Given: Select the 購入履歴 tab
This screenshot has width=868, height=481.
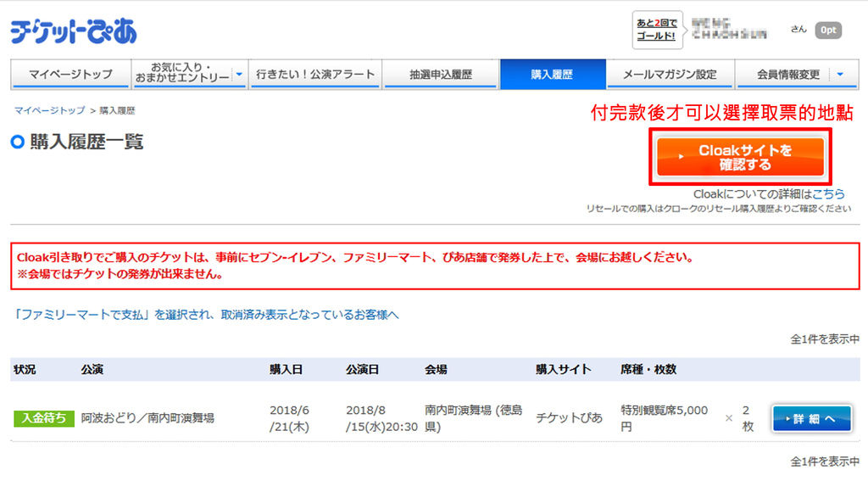Looking at the screenshot, I should [x=553, y=75].
